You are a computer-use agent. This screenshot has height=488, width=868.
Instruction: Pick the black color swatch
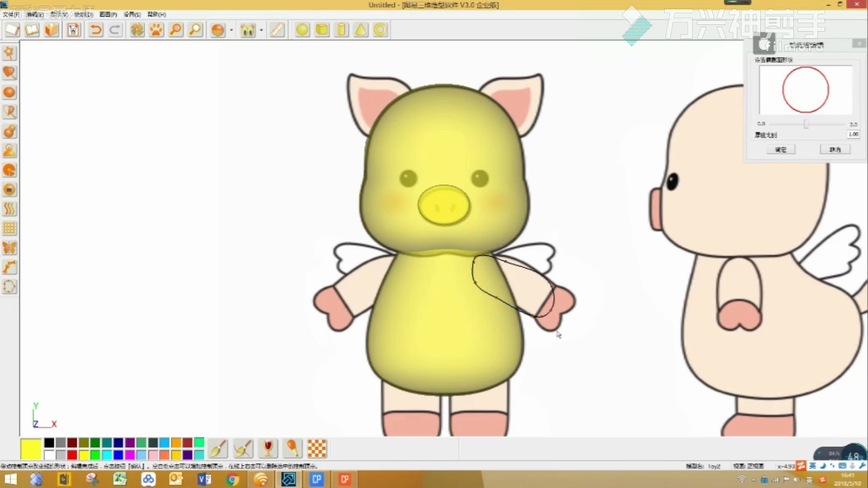[49, 443]
